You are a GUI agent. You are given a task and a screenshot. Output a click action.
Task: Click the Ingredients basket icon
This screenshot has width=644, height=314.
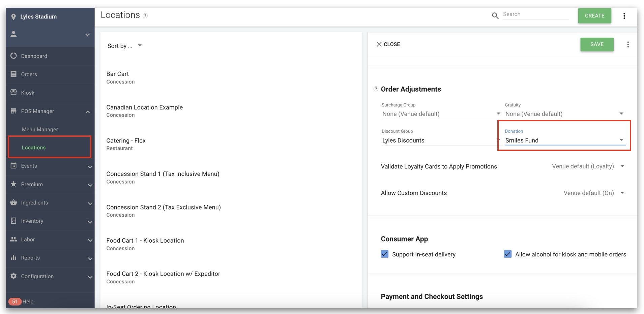[13, 202]
